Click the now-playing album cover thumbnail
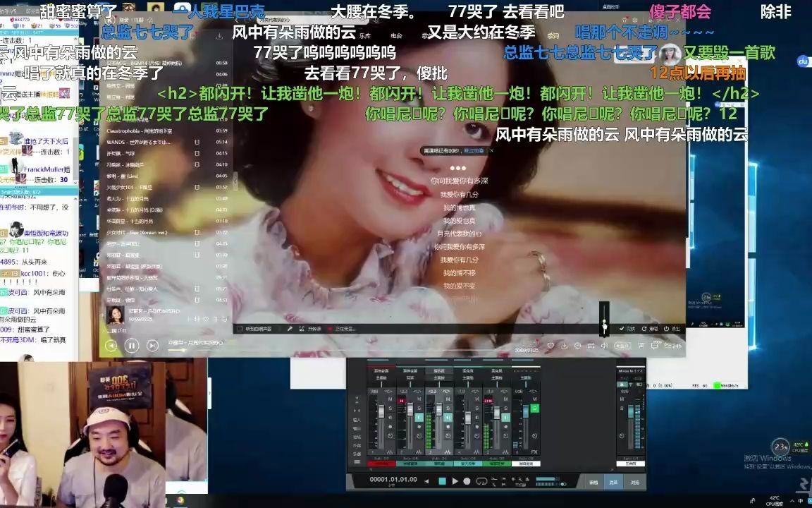 point(115,314)
